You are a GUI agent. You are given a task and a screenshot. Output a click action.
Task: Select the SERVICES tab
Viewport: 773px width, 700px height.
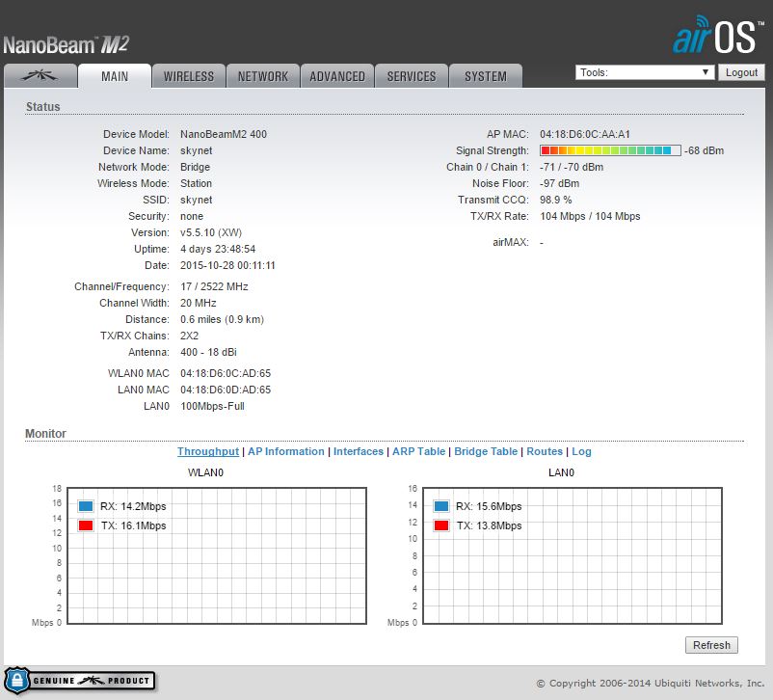[412, 76]
